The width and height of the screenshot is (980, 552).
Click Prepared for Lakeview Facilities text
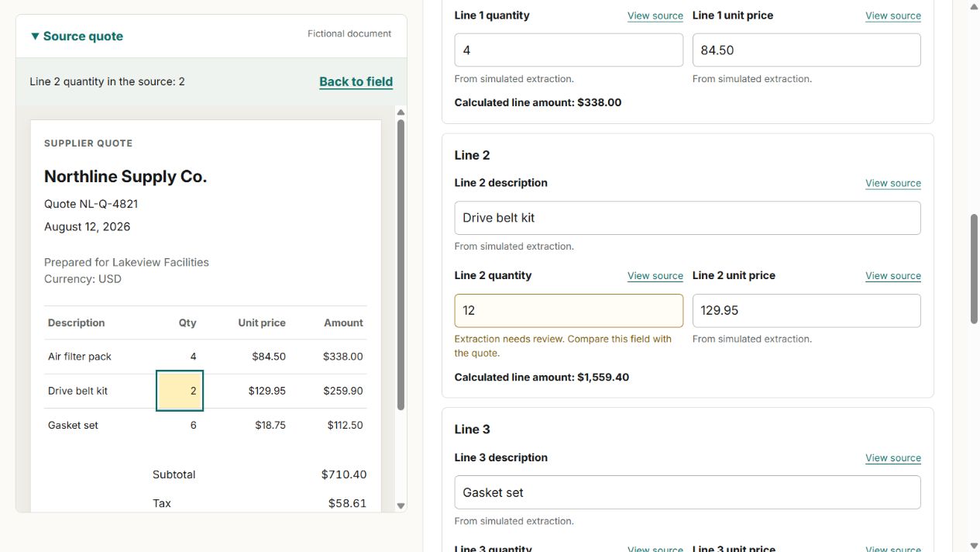[126, 262]
